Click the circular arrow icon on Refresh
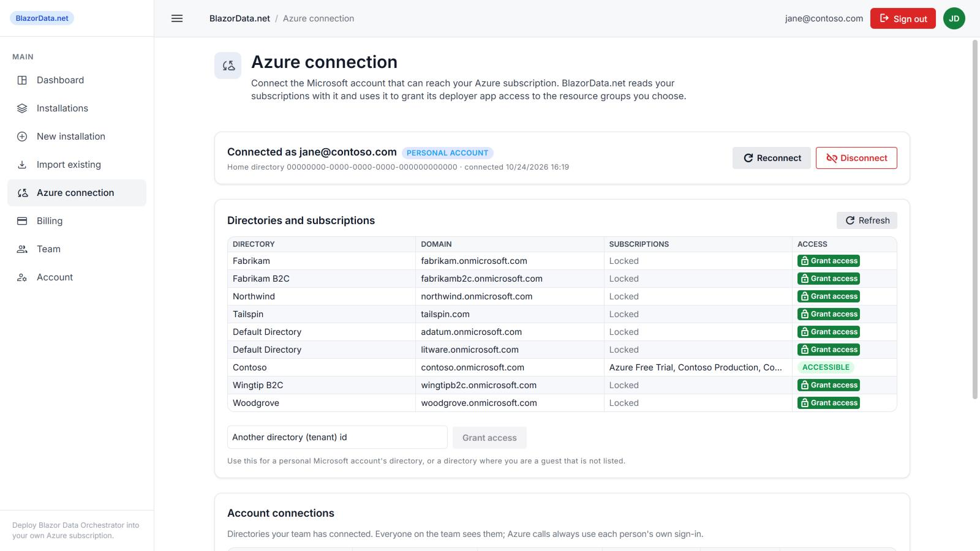 [850, 220]
